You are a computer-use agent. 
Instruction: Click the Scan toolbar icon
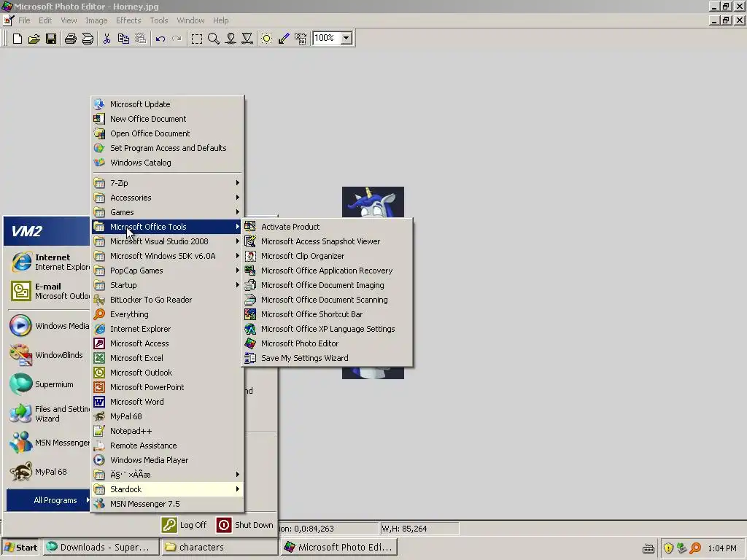[x=88, y=39]
